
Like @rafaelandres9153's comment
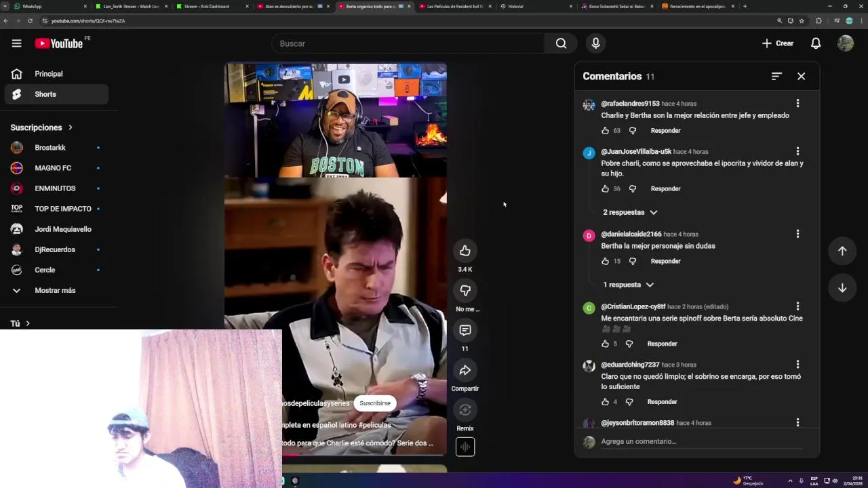point(606,130)
